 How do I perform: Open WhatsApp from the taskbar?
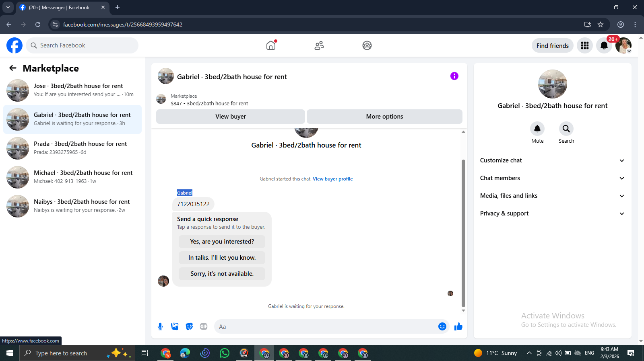click(225, 353)
